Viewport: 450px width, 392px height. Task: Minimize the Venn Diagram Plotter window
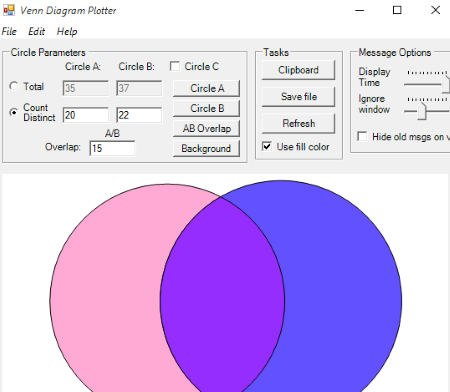point(360,10)
